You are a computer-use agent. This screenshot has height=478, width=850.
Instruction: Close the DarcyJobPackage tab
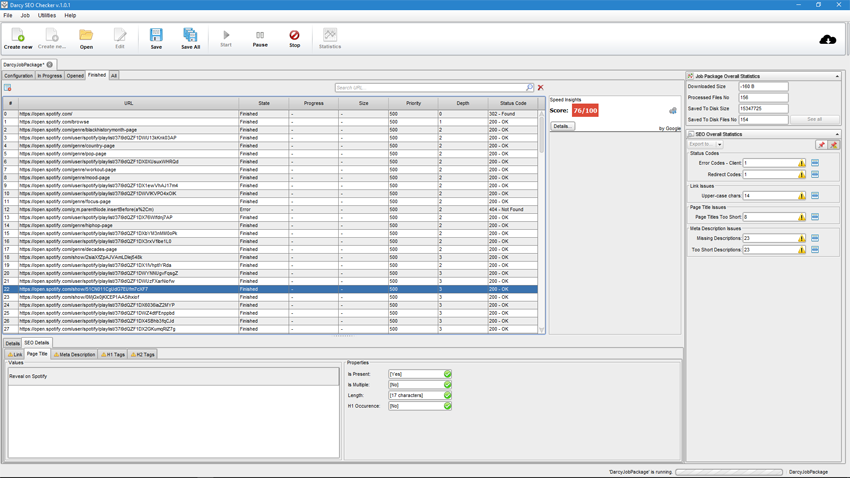point(50,64)
